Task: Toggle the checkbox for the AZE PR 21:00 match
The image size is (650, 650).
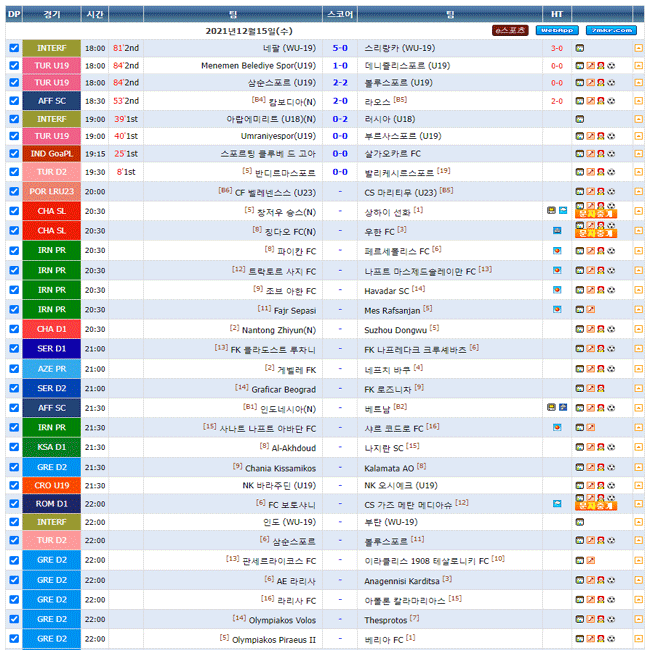Action: [x=14, y=369]
